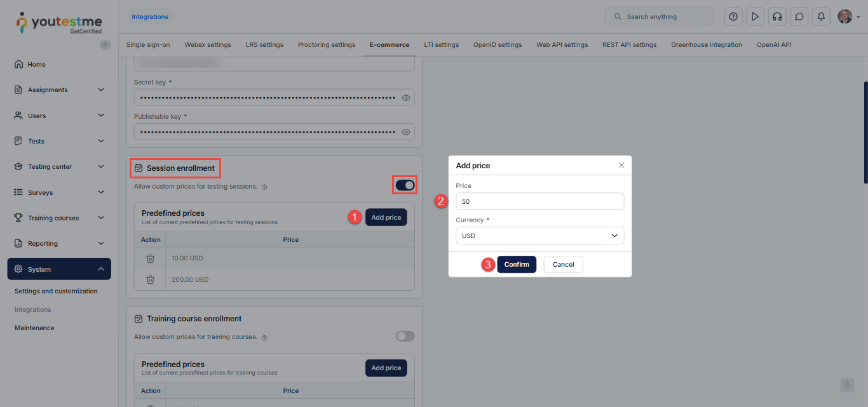Show the Secret key value
This screenshot has width=868, height=407.
coord(407,98)
